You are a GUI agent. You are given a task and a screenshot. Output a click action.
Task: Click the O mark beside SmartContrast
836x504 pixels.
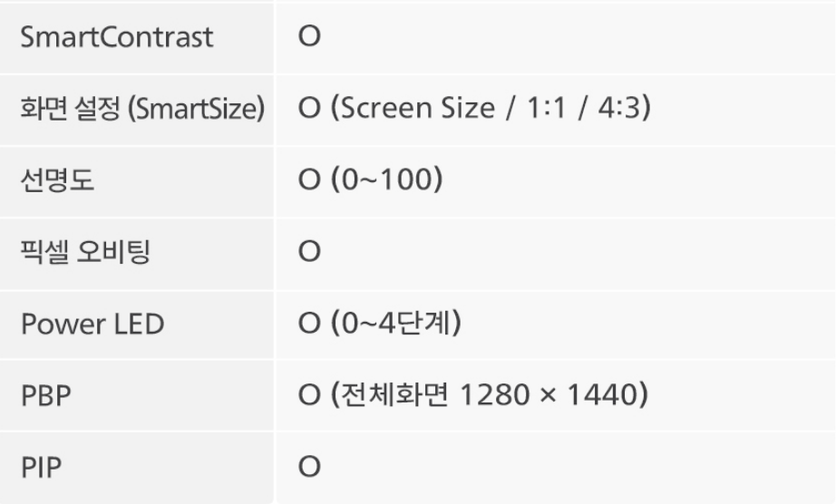309,38
